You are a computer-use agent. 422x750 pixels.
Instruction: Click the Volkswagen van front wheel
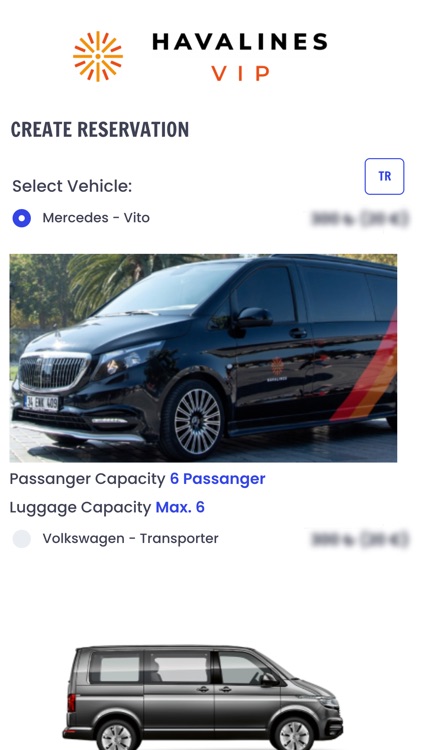(294, 735)
